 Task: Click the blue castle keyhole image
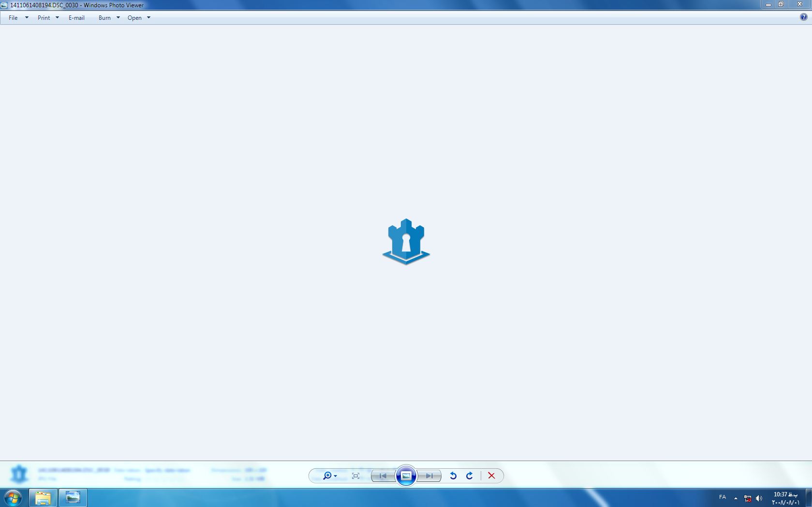406,242
